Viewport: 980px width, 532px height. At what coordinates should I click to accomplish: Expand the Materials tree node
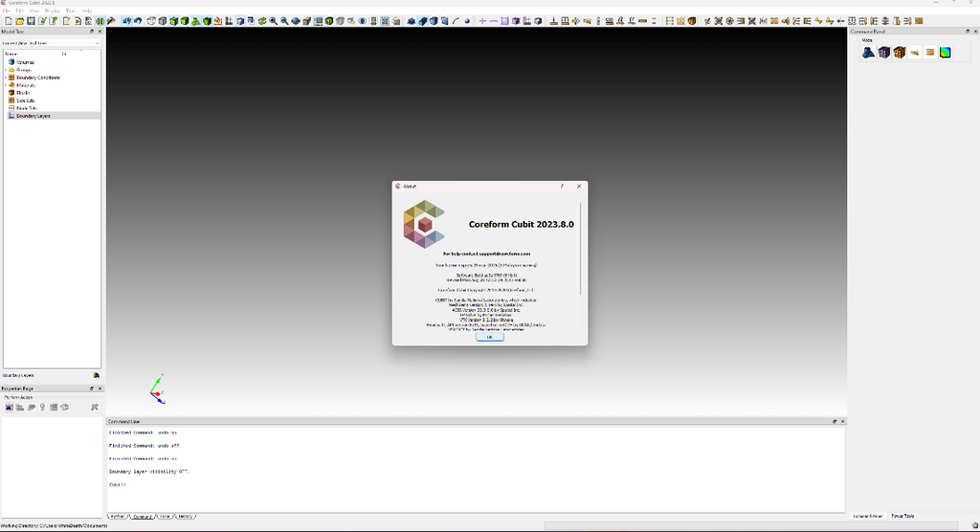[x=6, y=85]
